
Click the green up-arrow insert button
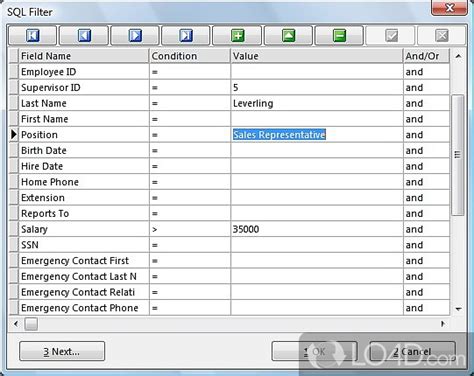(288, 35)
